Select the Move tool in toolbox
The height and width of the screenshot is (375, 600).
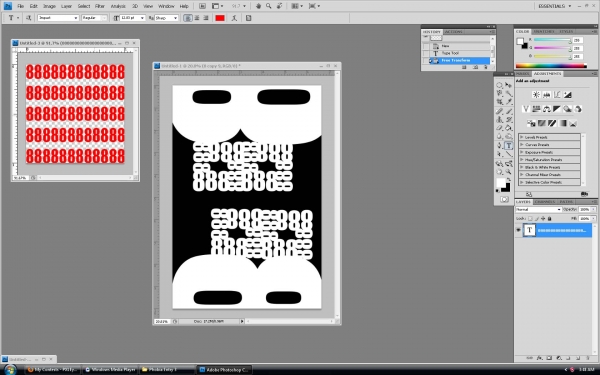(x=509, y=85)
